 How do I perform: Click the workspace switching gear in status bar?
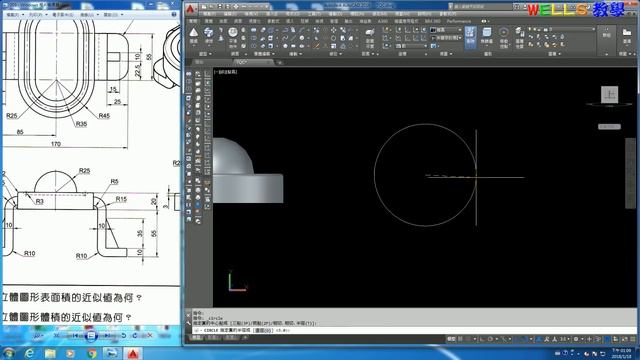click(x=576, y=339)
